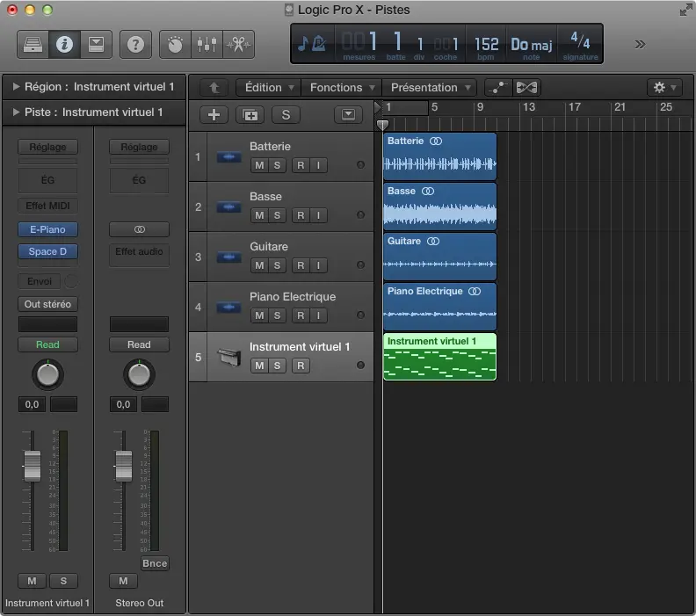The image size is (696, 616).
Task: Open the Quick Help question mark
Action: [x=134, y=44]
